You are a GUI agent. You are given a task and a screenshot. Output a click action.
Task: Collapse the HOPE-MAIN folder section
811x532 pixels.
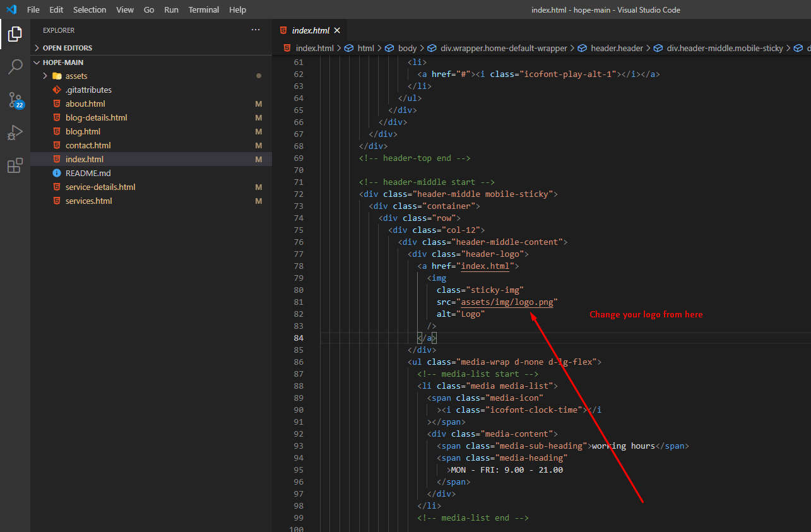click(x=62, y=62)
